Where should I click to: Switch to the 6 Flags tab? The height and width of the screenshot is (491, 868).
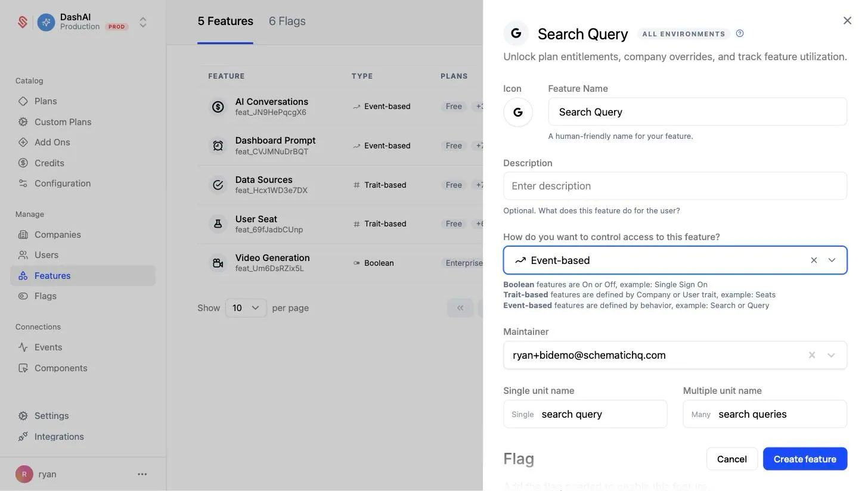click(287, 21)
